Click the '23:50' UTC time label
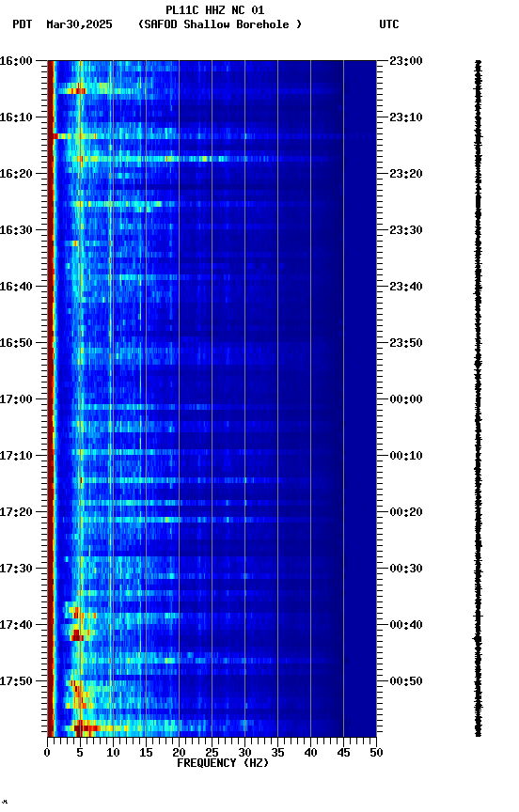The height and width of the screenshot is (812, 519). click(406, 343)
